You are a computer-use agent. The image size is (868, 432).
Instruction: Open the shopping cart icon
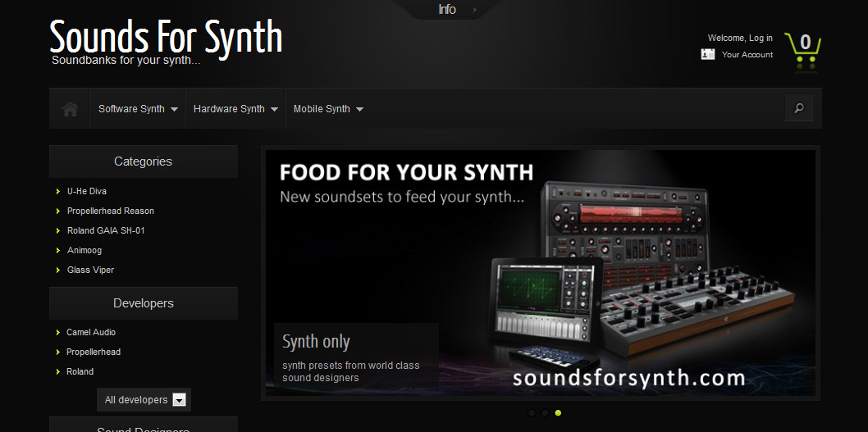pos(802,52)
